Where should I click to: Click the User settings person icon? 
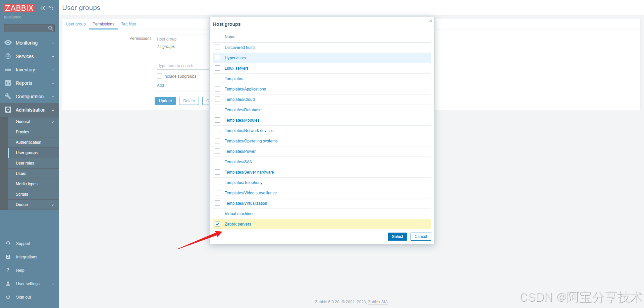(x=8, y=284)
